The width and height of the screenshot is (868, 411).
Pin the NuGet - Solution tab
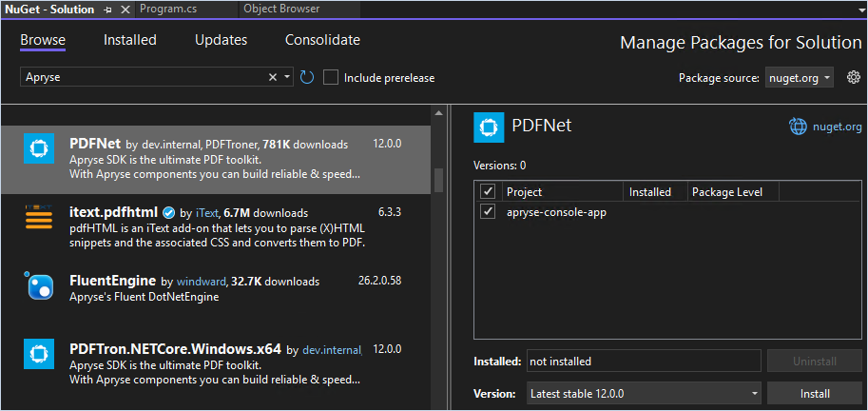pos(108,10)
